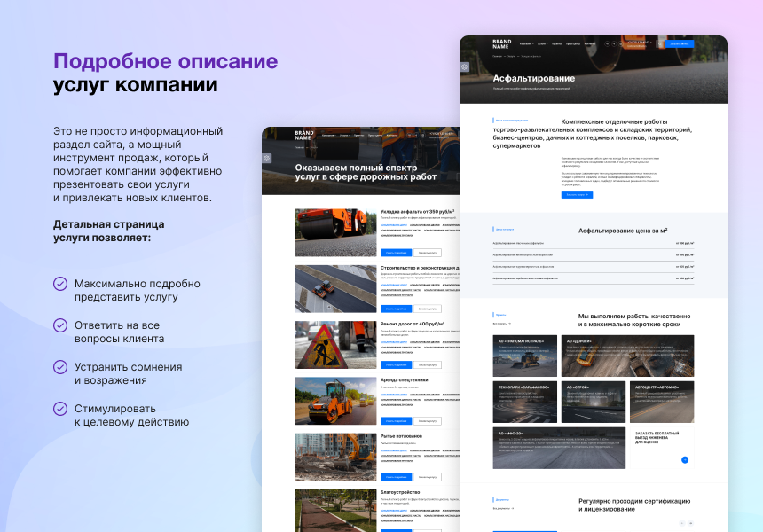Click blue details button under 'Укладка асфальта'

pos(396,253)
